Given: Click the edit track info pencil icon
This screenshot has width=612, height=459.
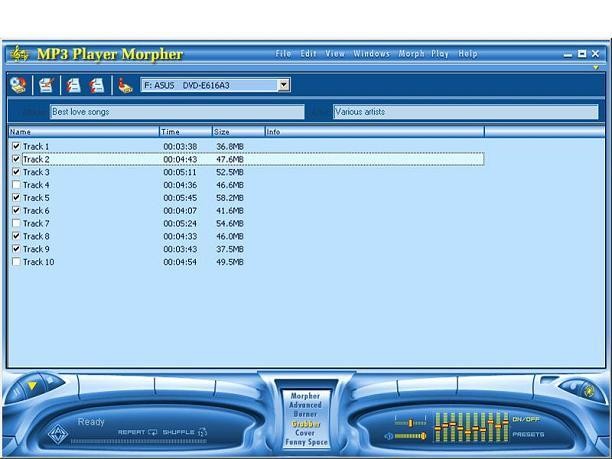Looking at the screenshot, I should tap(46, 85).
